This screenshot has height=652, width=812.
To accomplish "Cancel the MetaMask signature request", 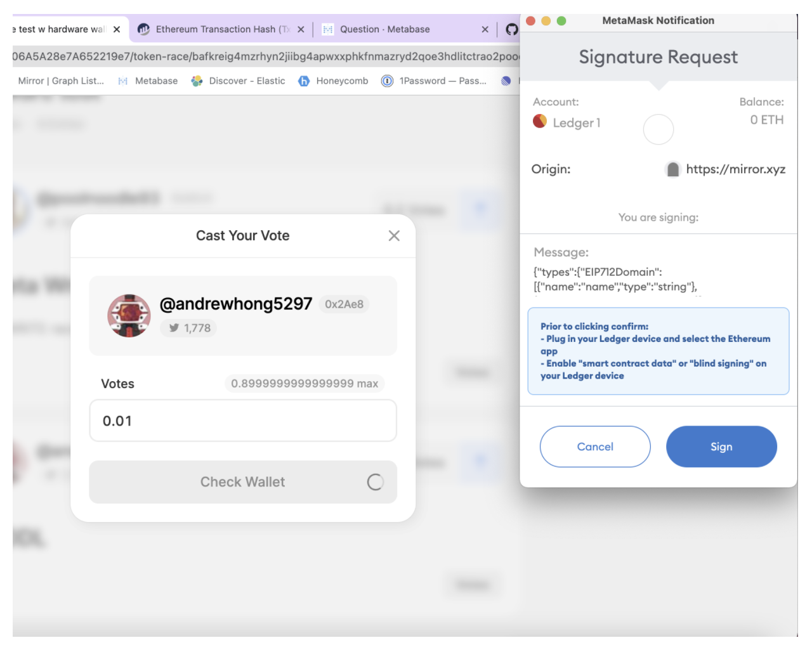I will click(595, 447).
